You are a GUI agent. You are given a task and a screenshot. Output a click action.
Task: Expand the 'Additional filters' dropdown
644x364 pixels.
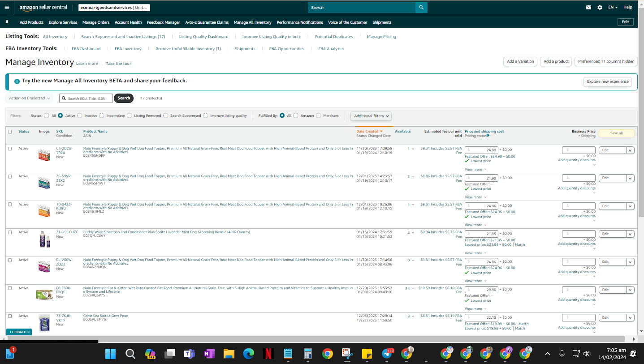click(371, 116)
